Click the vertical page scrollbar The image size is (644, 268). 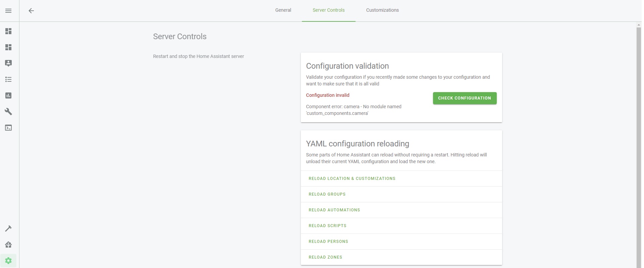click(x=639, y=144)
